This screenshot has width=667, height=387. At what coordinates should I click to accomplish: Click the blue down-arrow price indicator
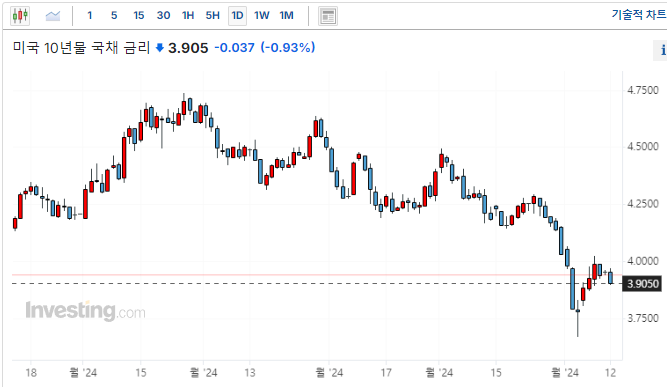(160, 48)
